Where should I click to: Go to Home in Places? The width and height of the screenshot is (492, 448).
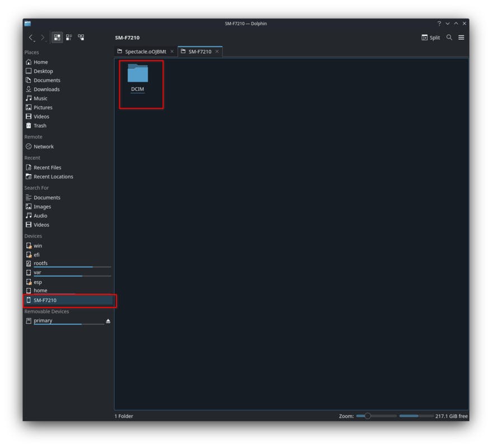(x=68, y=62)
